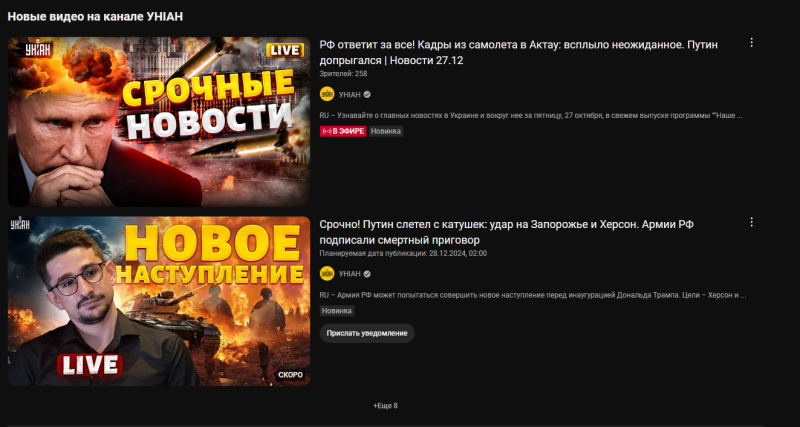Viewport: 800px width, 427px height.
Task: Click the УНІАН channel avatar under the first video
Action: click(327, 94)
